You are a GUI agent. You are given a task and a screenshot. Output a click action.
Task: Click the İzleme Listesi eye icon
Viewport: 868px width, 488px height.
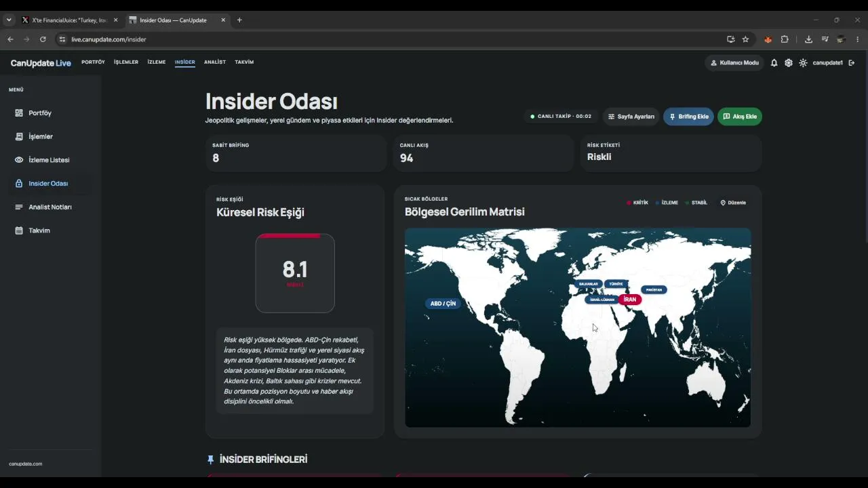pyautogui.click(x=19, y=160)
